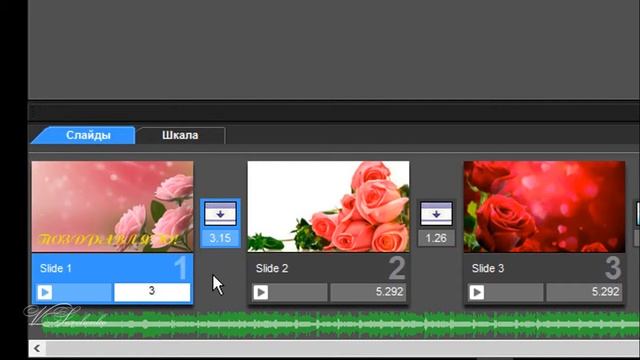The image size is (640, 360).
Task: Play Slide 2 preview
Action: click(261, 292)
